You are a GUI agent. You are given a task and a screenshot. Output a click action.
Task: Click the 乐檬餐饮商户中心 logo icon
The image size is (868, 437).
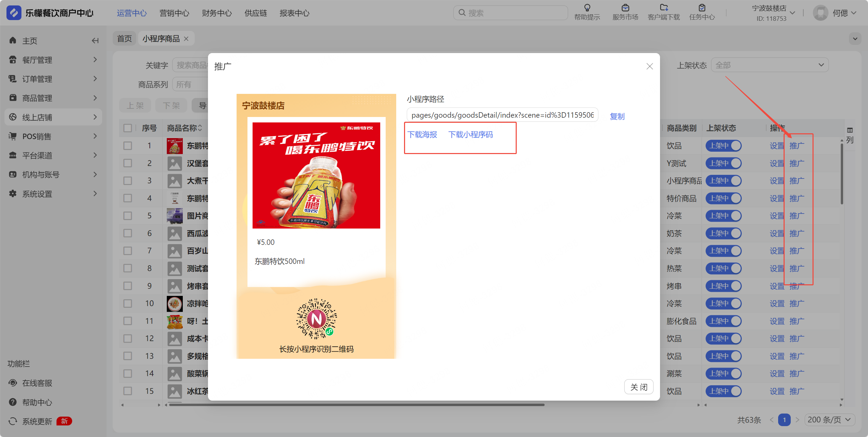[x=14, y=13]
